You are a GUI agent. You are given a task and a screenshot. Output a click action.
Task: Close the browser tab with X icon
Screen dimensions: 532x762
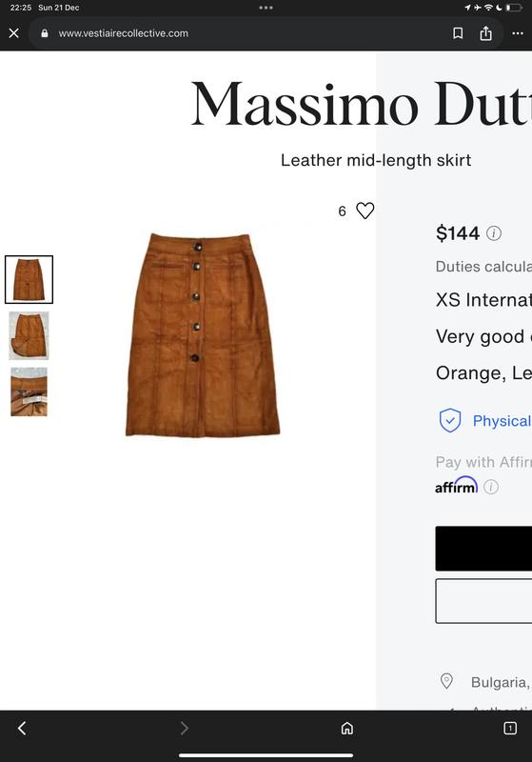click(x=14, y=33)
